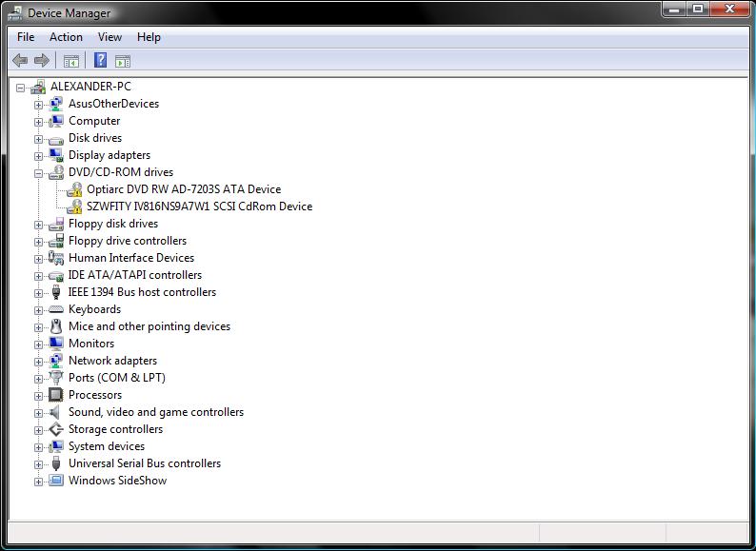Viewport: 756px width, 551px height.
Task: Select Sound, video and game controllers label
Action: (156, 412)
